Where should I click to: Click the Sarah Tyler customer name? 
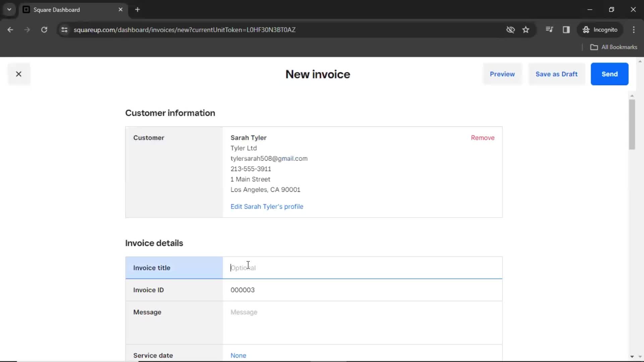[x=248, y=138]
